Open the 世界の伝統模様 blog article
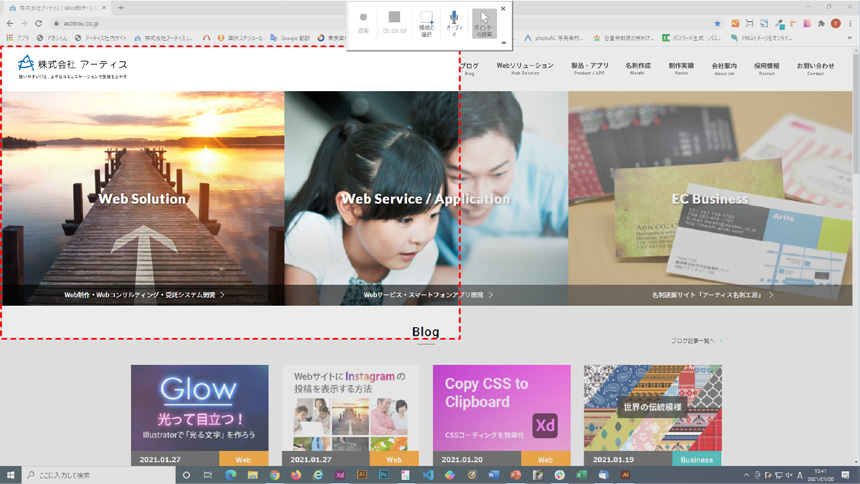 pos(653,408)
